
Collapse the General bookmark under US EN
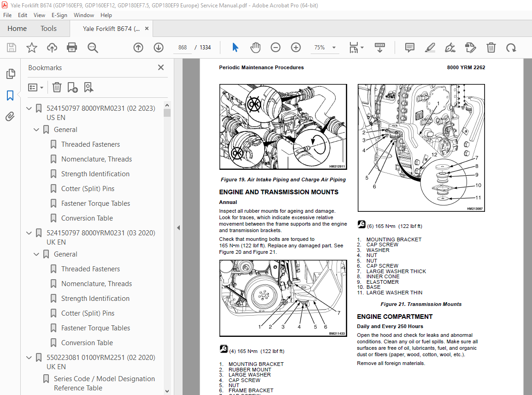[36, 130]
